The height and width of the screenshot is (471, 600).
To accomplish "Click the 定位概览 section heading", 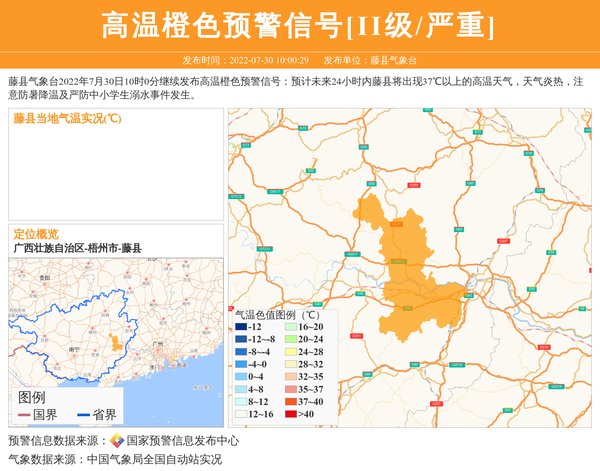I will [x=36, y=233].
